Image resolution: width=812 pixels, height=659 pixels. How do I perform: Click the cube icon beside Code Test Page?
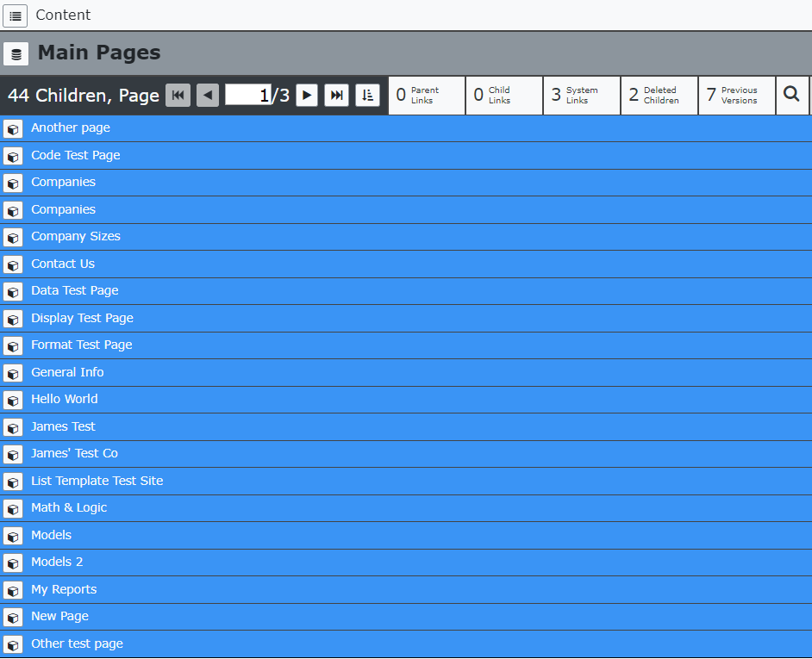click(x=13, y=156)
